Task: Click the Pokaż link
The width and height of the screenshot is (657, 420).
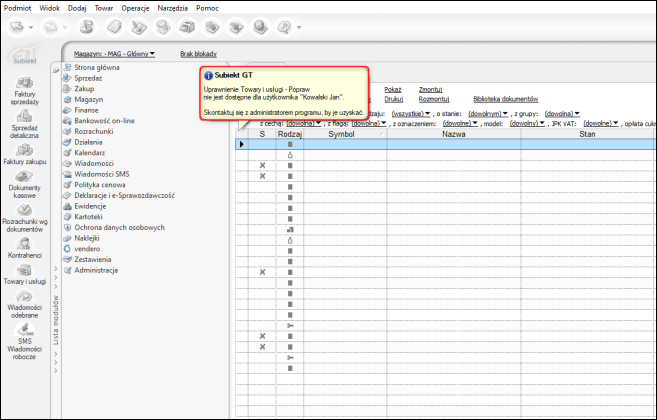Action: click(393, 90)
